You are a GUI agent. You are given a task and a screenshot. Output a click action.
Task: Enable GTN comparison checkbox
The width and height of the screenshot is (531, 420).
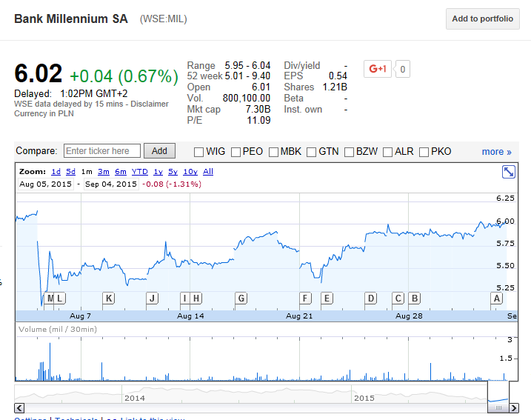[311, 152]
